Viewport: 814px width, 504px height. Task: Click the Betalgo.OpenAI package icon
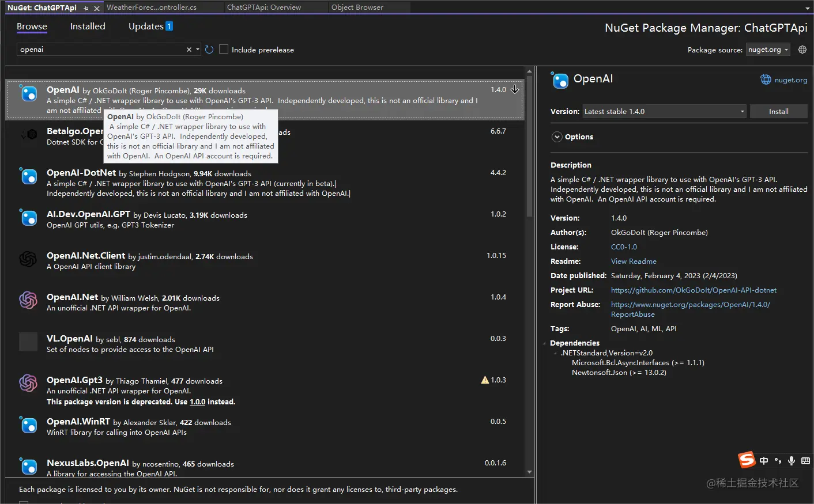28,135
